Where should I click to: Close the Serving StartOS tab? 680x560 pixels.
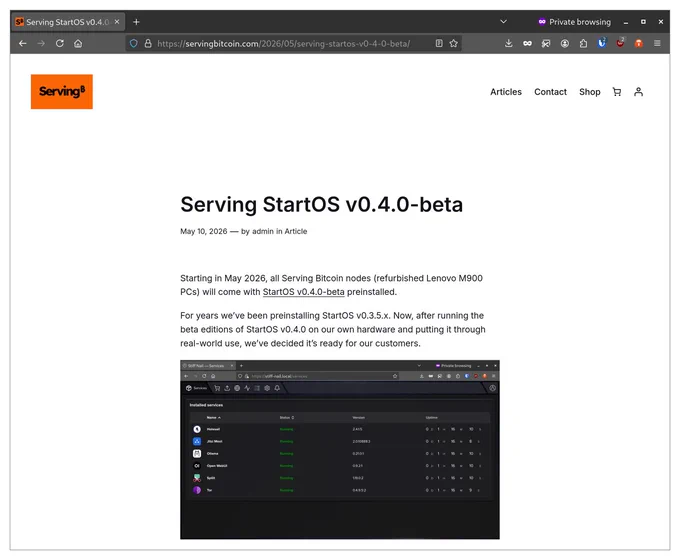[x=117, y=22]
